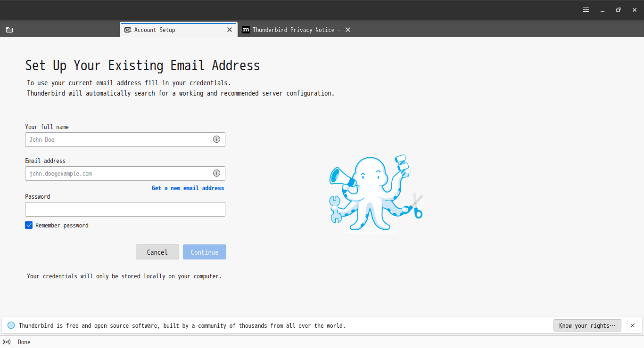Click the Privacy Notice tab Mozilla icon
Image resolution: width=644 pixels, height=348 pixels.
click(246, 30)
